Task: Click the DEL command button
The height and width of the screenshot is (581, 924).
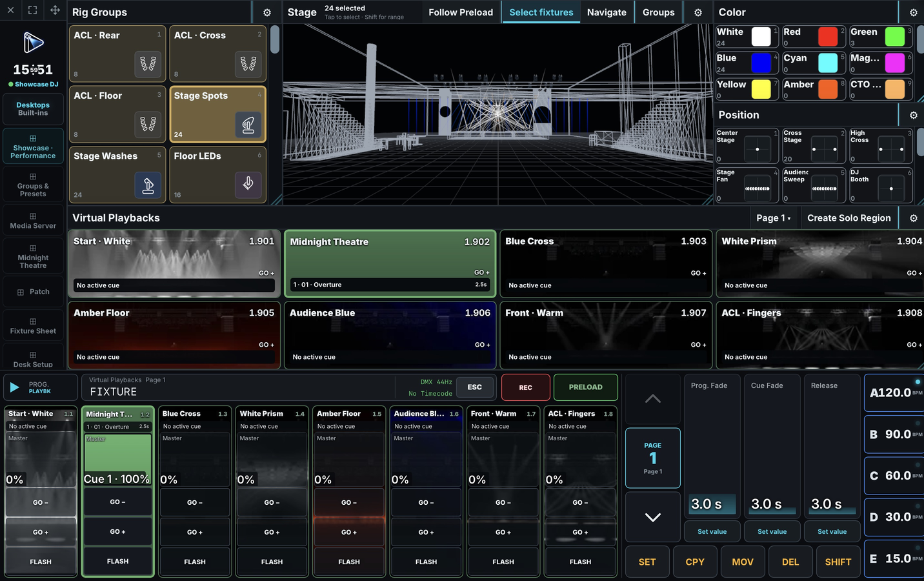Action: (790, 562)
